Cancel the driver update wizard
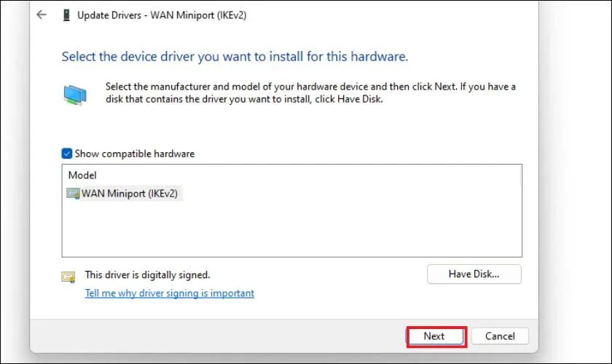Viewport: 612px width, 364px height. click(x=500, y=336)
